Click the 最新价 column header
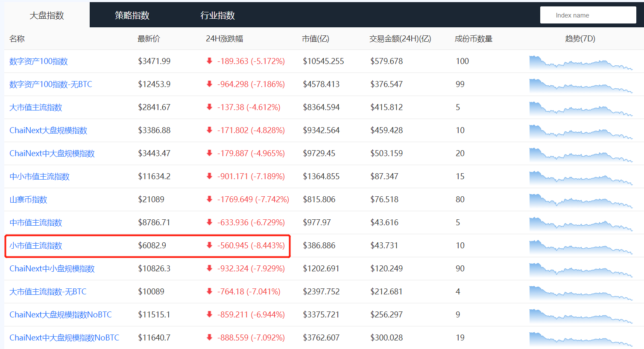The image size is (644, 349). [x=149, y=39]
